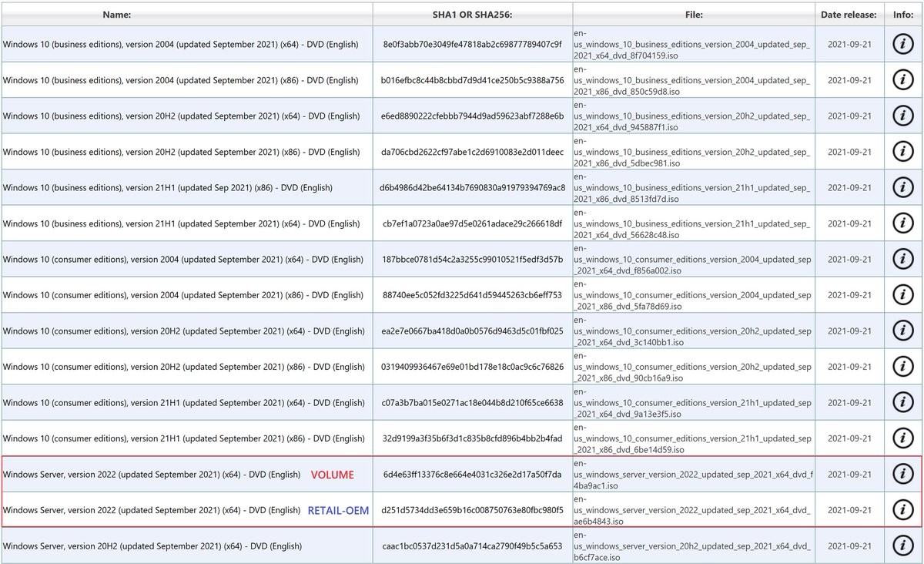The height and width of the screenshot is (564, 924).
Task: Select hash da706cbd2622cf97abe1c2d6910083e2d011deec
Action: point(473,152)
